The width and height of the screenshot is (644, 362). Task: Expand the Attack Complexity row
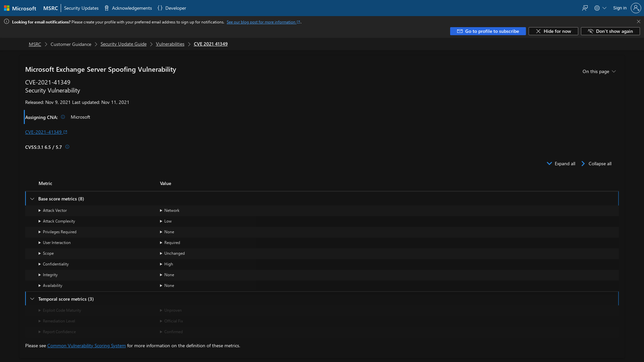point(57,221)
